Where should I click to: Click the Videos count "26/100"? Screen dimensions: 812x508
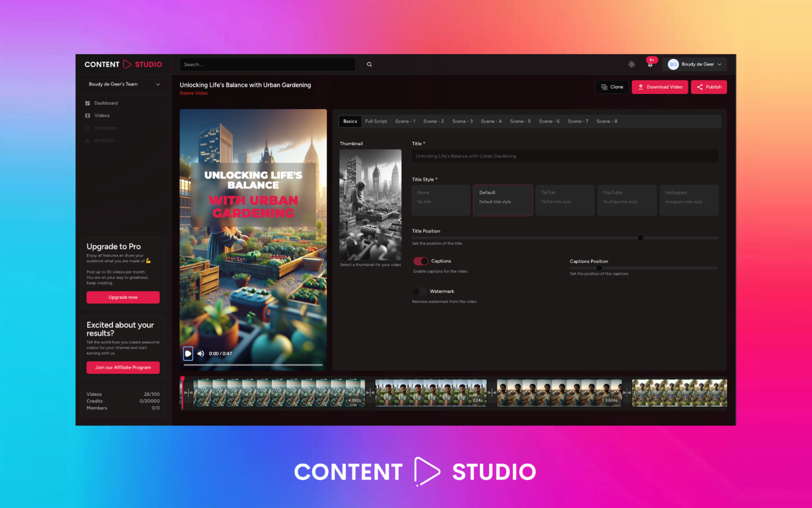(152, 394)
